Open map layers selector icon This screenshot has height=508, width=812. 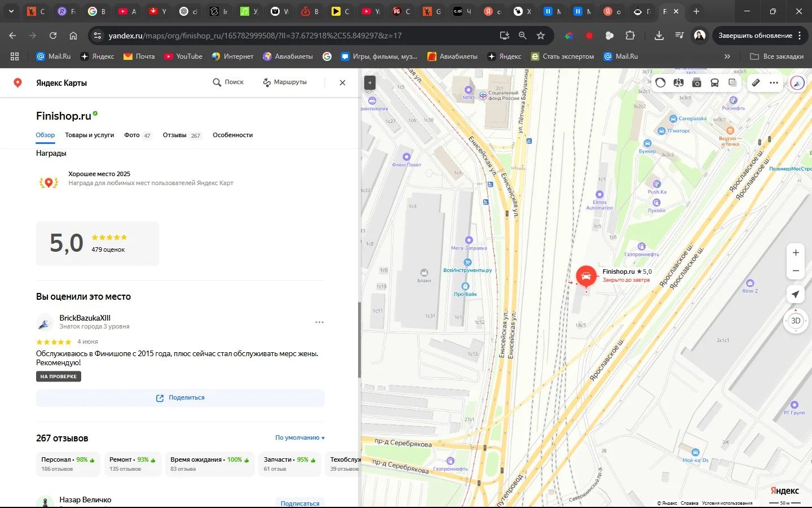732,83
